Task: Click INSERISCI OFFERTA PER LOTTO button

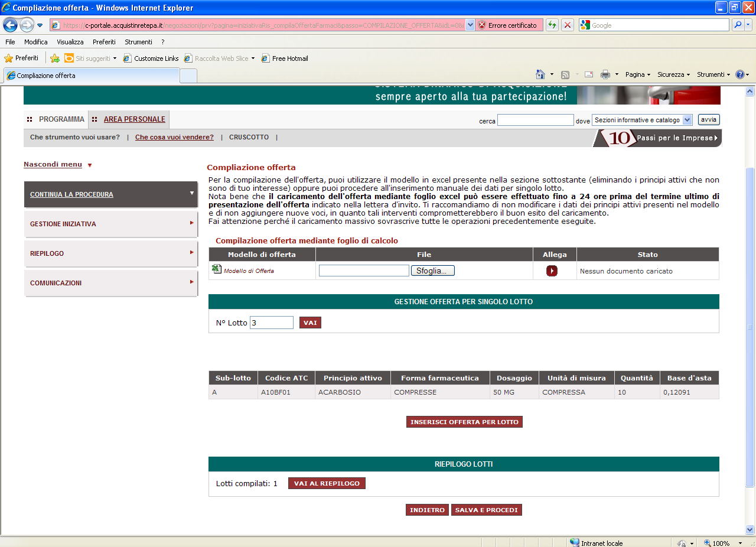Action: (464, 422)
